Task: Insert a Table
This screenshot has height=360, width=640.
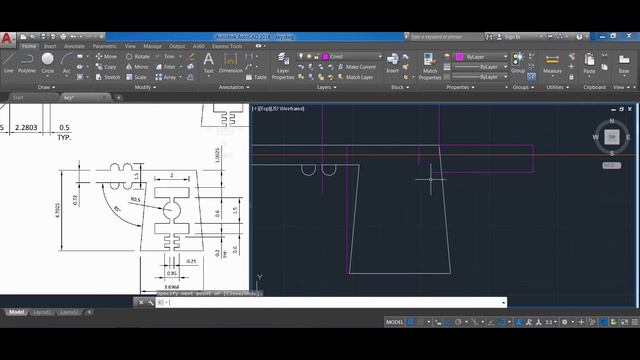Action: (256, 77)
